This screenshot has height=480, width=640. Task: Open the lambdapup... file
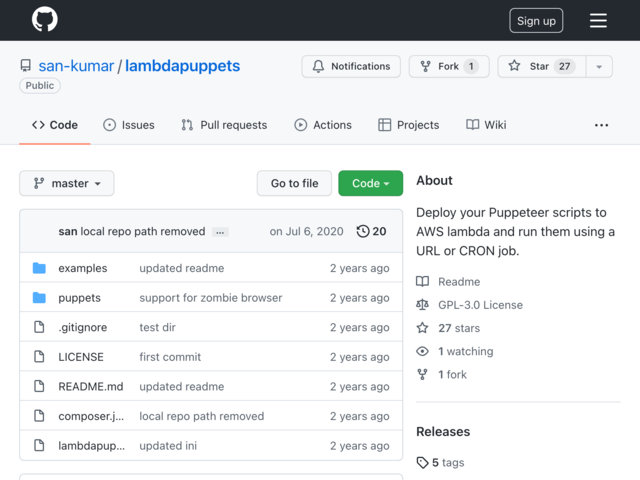(x=91, y=446)
